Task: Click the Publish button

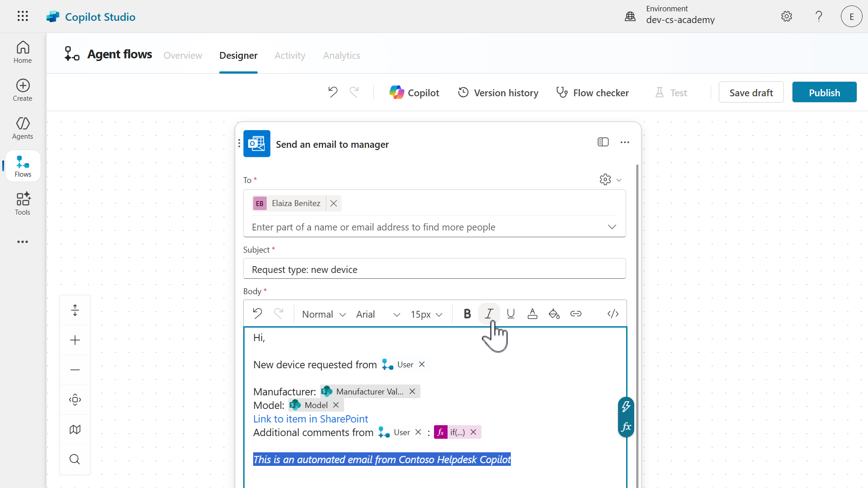Action: pyautogui.click(x=824, y=93)
